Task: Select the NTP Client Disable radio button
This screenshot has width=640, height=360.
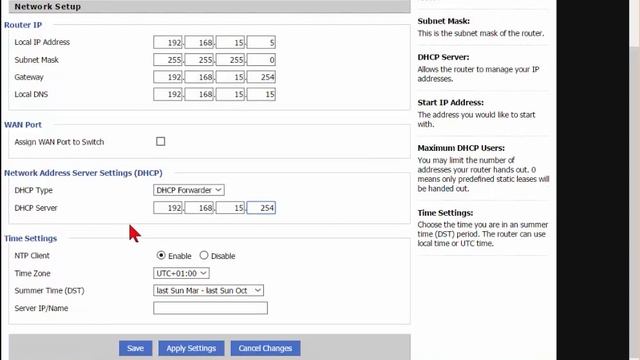Action: coord(204,255)
